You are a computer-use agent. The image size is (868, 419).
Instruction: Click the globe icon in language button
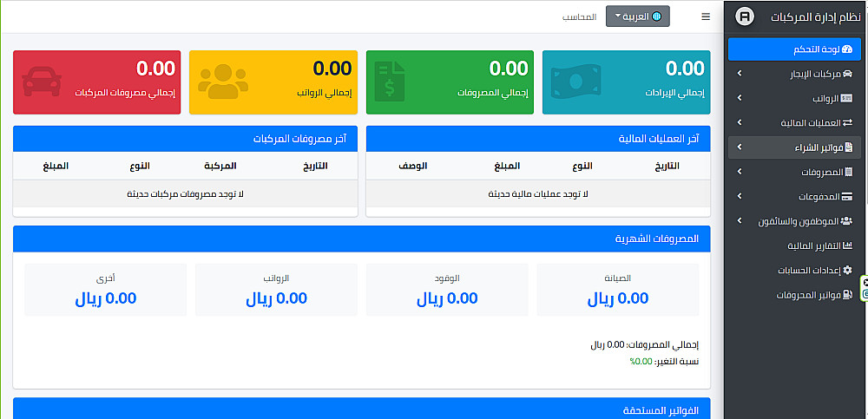tap(656, 16)
